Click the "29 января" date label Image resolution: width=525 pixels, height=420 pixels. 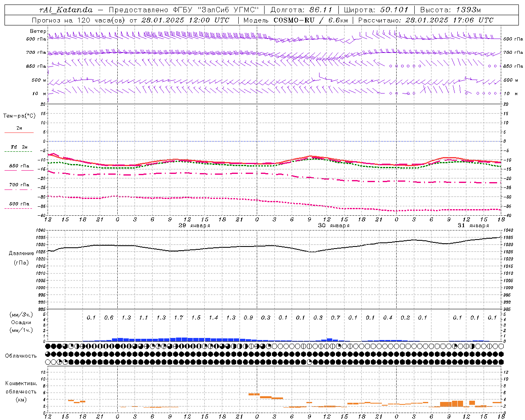(x=194, y=226)
